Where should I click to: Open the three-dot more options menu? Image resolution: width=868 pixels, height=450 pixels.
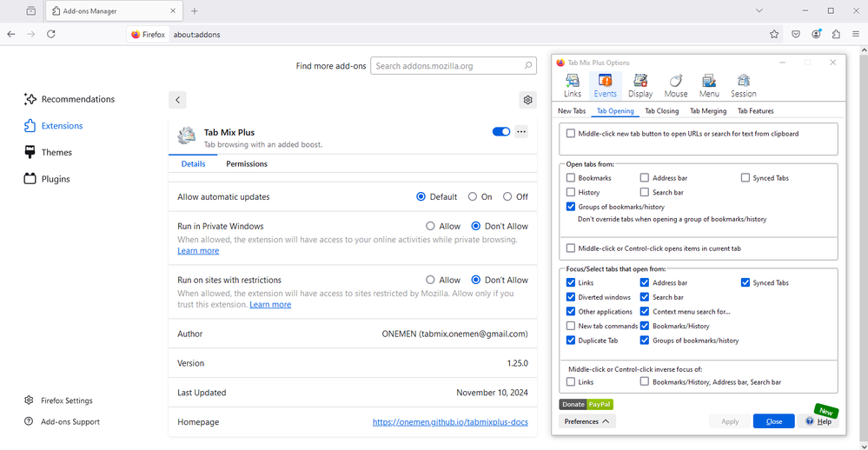click(x=521, y=132)
